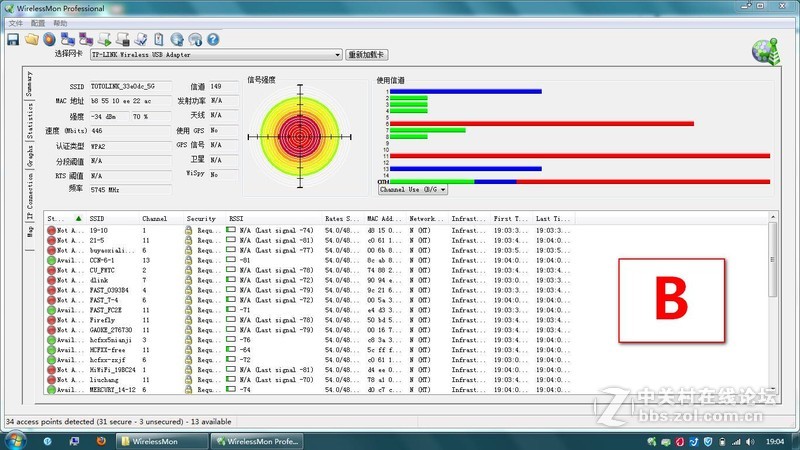Click the lock icon in the Firefly row
The width and height of the screenshot is (800, 450).
click(x=188, y=320)
